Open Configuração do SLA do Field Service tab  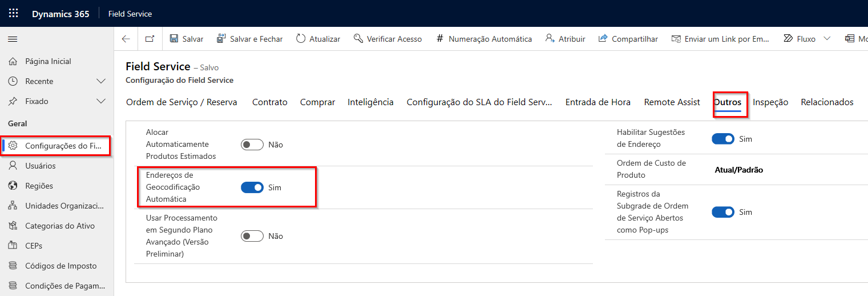click(x=479, y=102)
